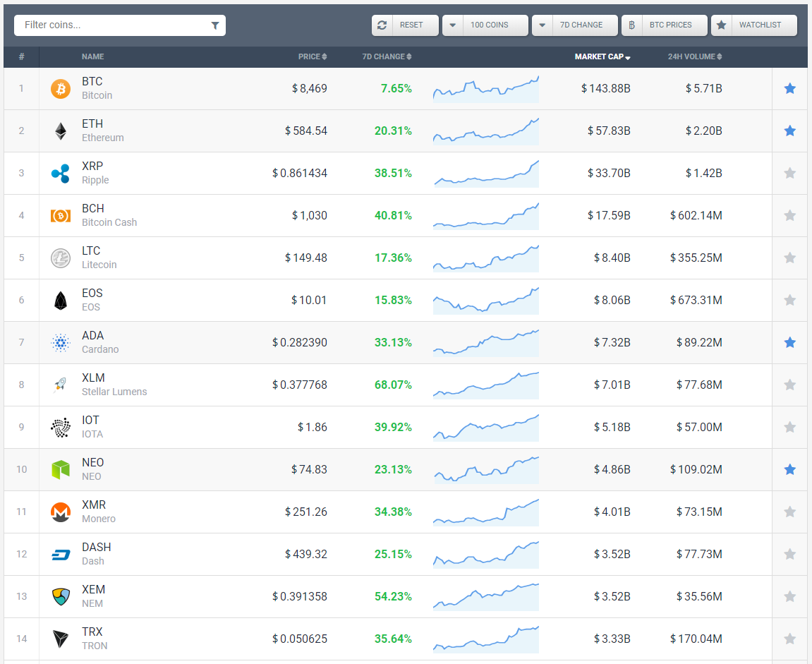The height and width of the screenshot is (664, 812).
Task: Open the 7D CHANGE period dropdown
Action: [575, 25]
